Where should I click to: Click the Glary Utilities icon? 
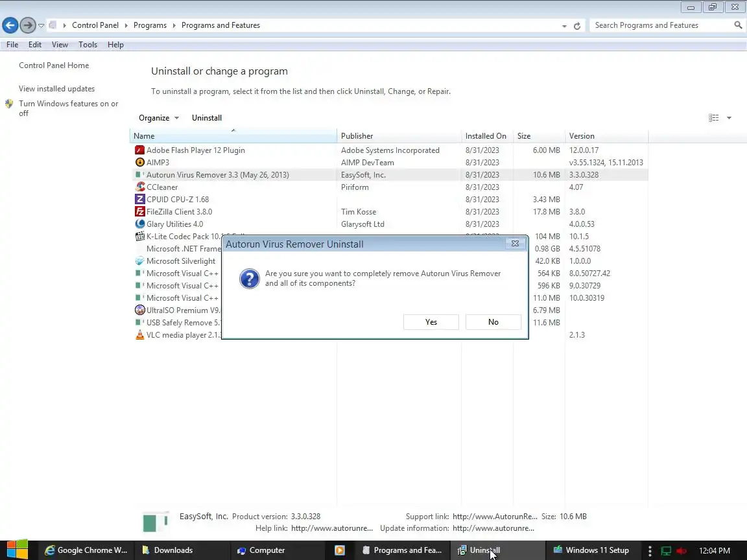tap(139, 224)
